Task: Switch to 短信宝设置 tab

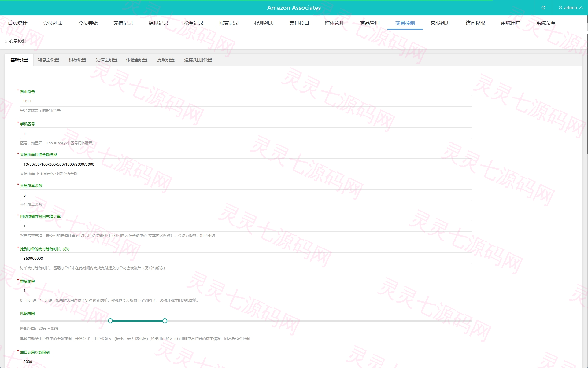Action: click(107, 60)
